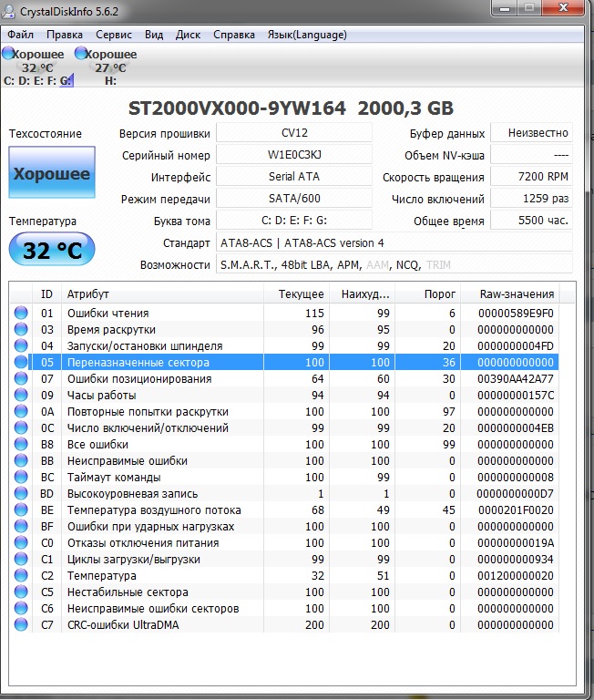Click status icon of row 01 Ошибки чтения
The image size is (594, 700).
21,313
